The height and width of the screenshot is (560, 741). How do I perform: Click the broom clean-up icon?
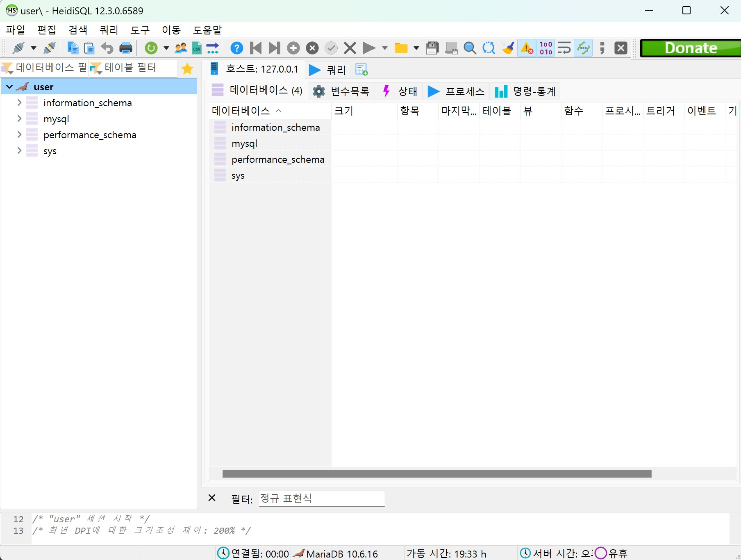click(x=508, y=48)
